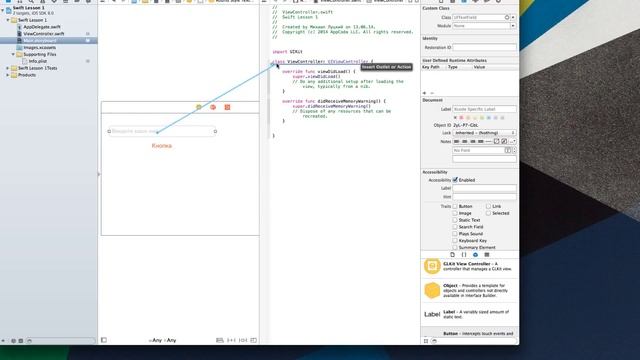Remove a user defined runtime attribute
Viewport: 640px width, 360px height.
click(432, 93)
